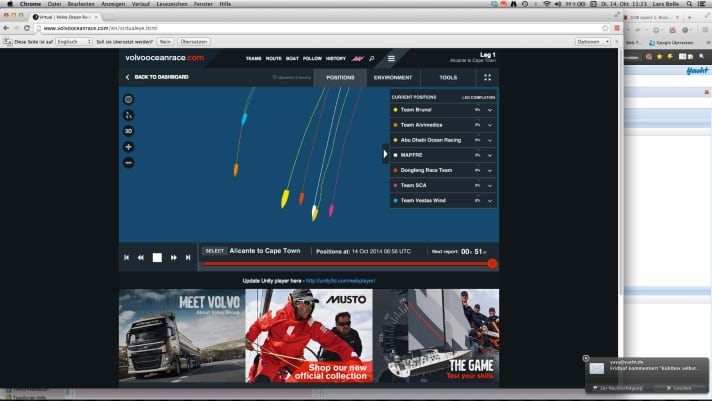Click the volvooceanrace.com logo
Screen dimensions: 712x401
coord(164,58)
